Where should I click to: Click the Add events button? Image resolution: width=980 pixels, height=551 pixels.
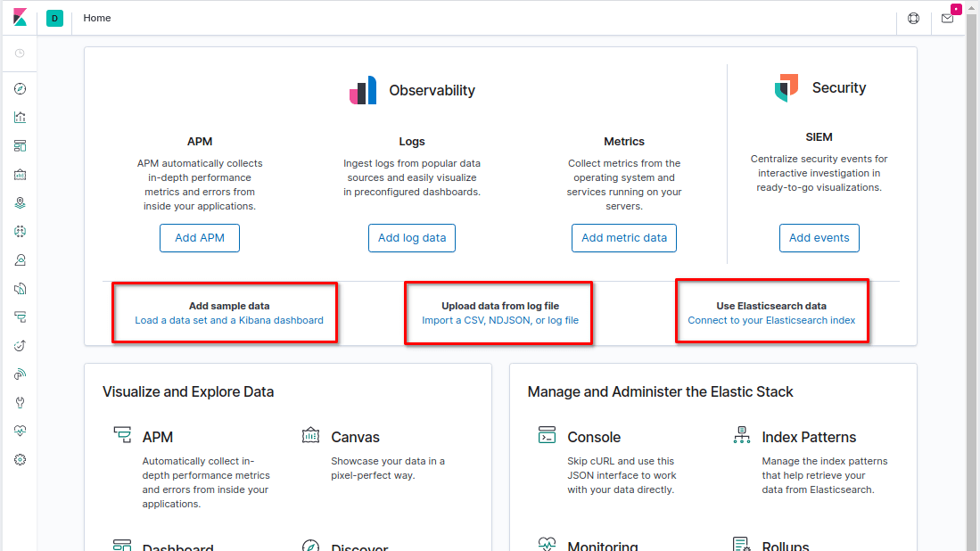click(x=819, y=237)
